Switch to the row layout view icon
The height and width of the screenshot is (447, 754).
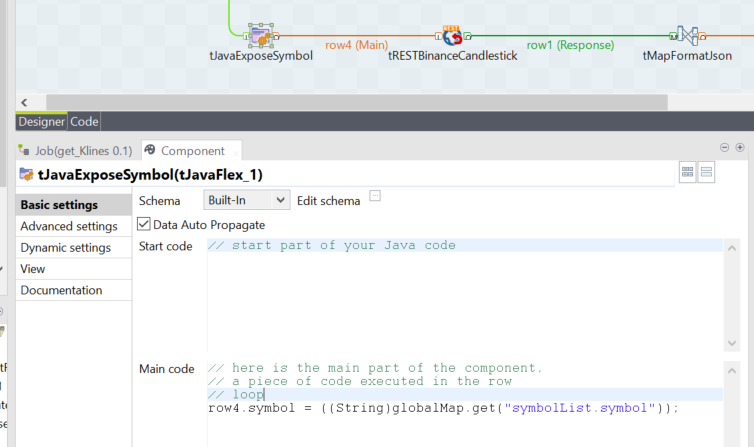coord(706,172)
